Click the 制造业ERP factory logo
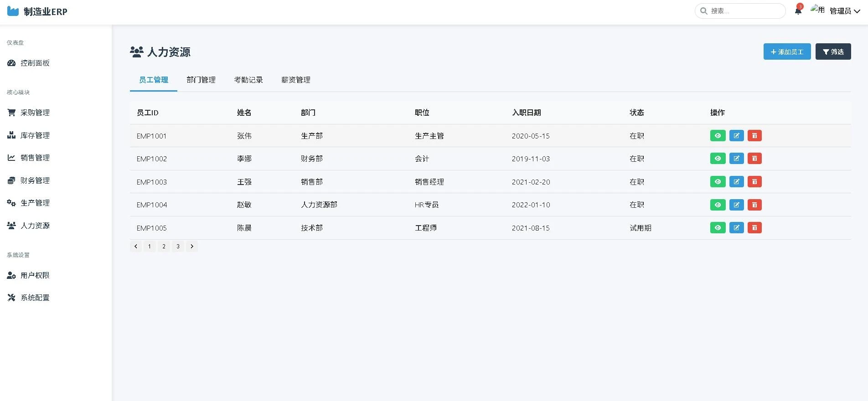This screenshot has width=868, height=401. [13, 11]
